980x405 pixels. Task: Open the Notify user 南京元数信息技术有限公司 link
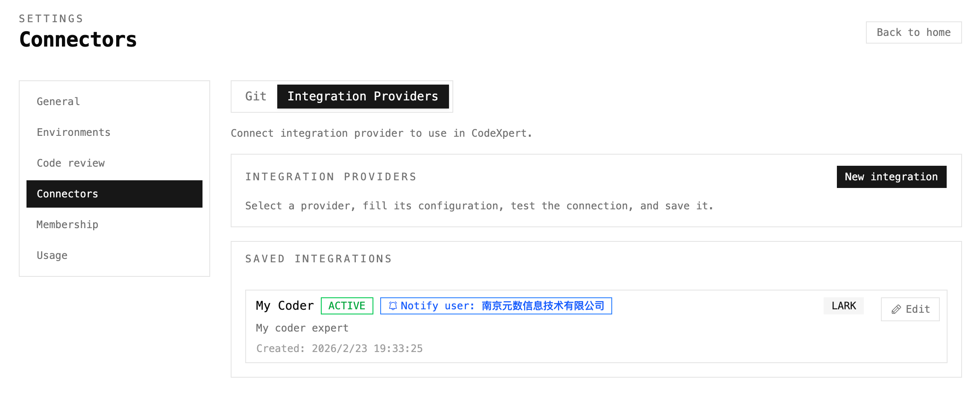(496, 305)
